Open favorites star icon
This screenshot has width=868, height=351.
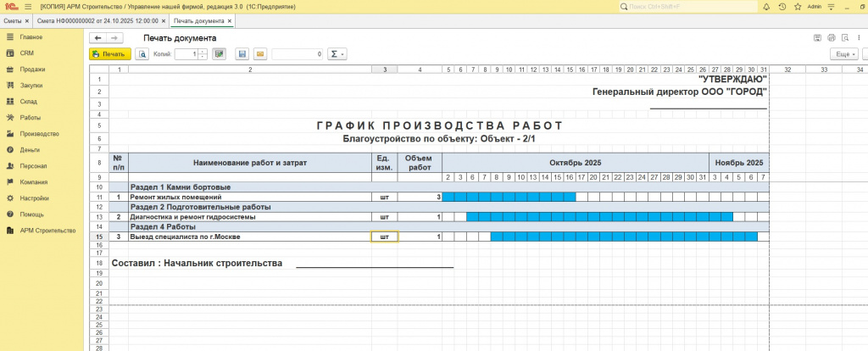pyautogui.click(x=798, y=7)
